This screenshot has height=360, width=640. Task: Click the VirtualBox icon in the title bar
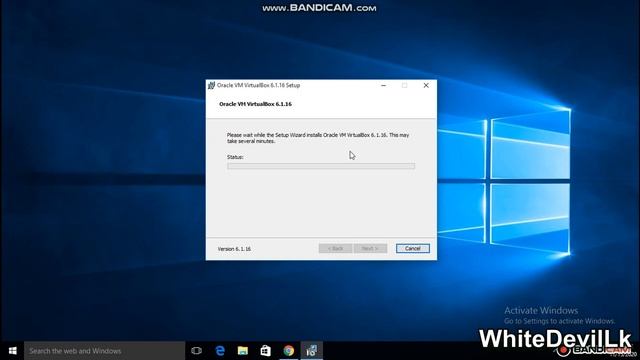point(211,85)
